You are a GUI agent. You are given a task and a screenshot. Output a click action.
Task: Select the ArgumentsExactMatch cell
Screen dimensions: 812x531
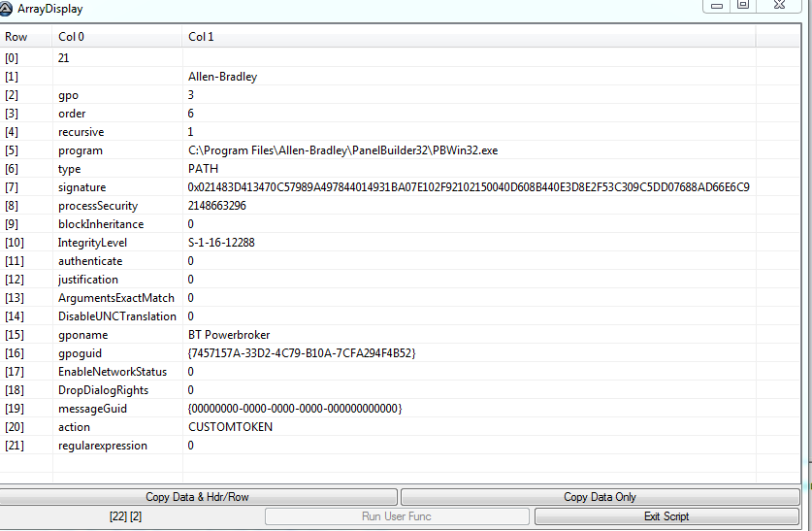tap(116, 298)
